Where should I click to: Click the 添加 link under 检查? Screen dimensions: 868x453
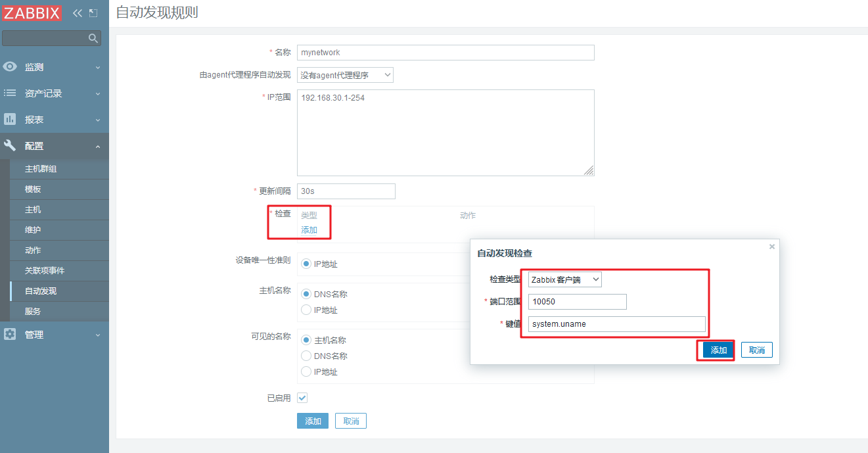pyautogui.click(x=309, y=230)
